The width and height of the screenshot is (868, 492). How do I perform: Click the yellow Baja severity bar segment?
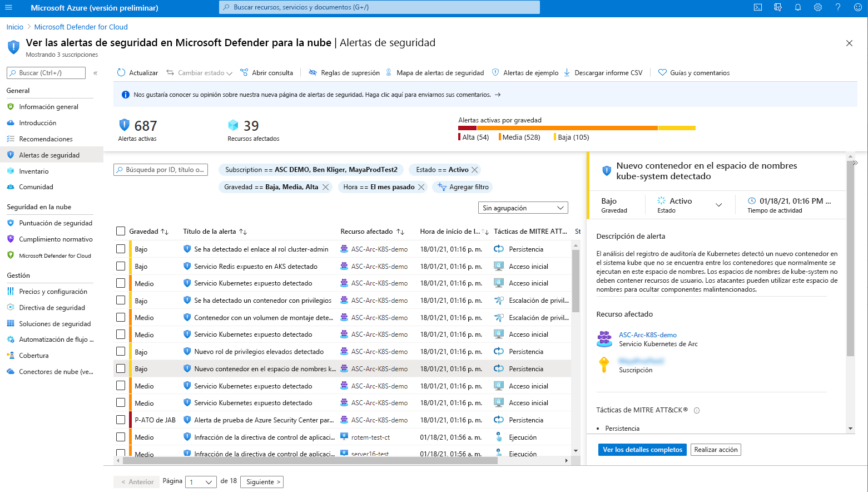pos(677,128)
